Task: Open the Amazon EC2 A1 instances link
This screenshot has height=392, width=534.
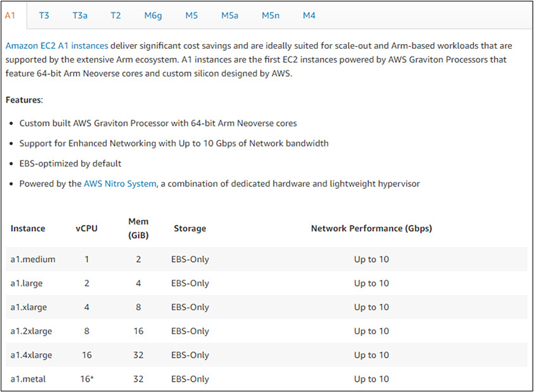Action: point(56,46)
